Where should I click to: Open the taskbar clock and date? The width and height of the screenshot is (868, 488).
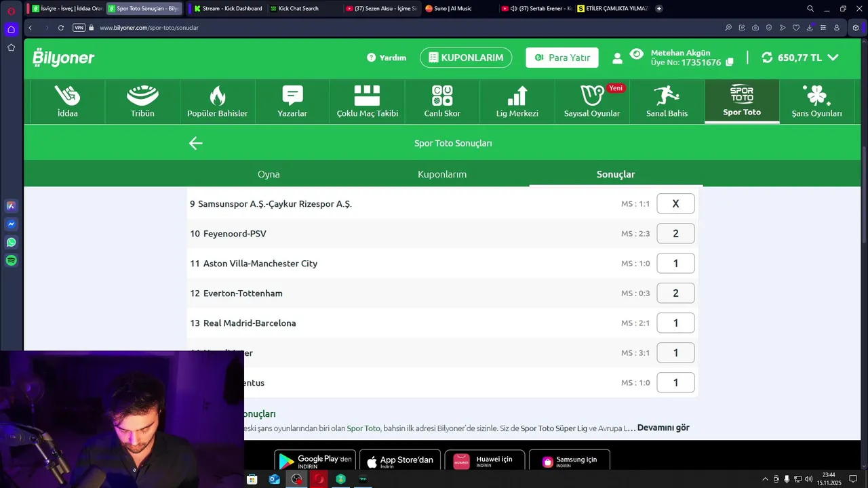point(829,479)
